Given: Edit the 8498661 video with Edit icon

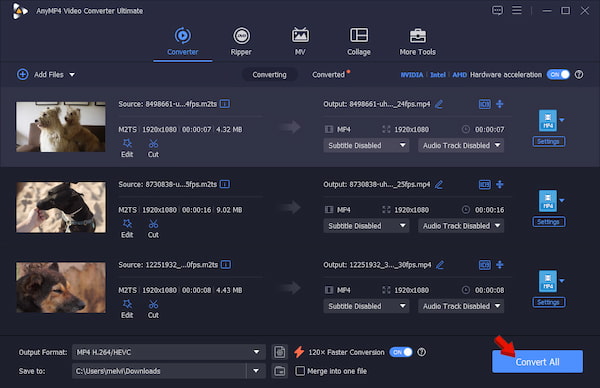Looking at the screenshot, I should point(127,148).
